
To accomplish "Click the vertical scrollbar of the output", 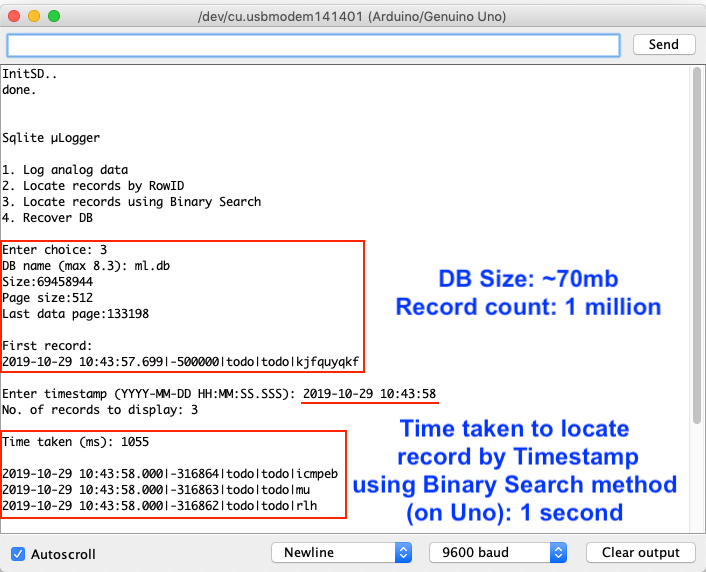I will [x=697, y=300].
